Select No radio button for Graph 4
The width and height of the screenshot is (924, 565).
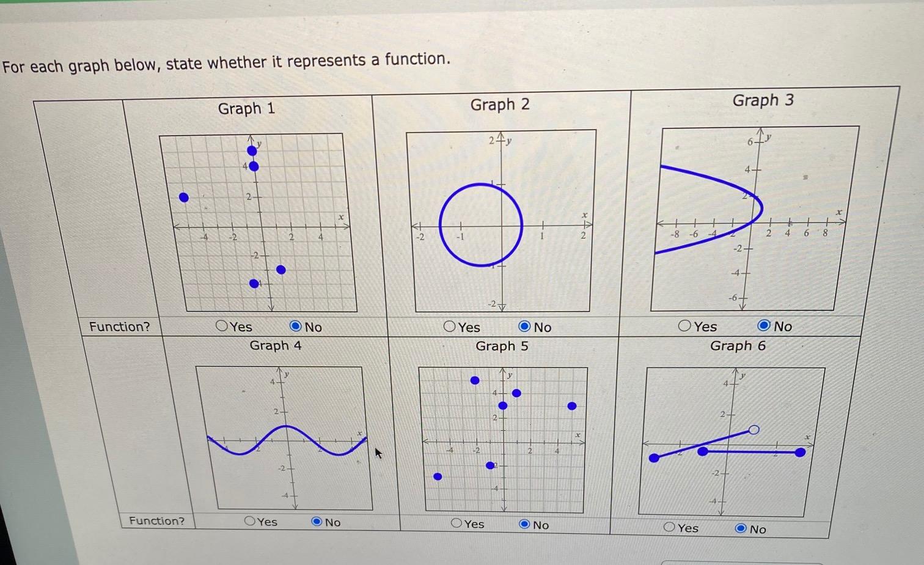click(317, 521)
